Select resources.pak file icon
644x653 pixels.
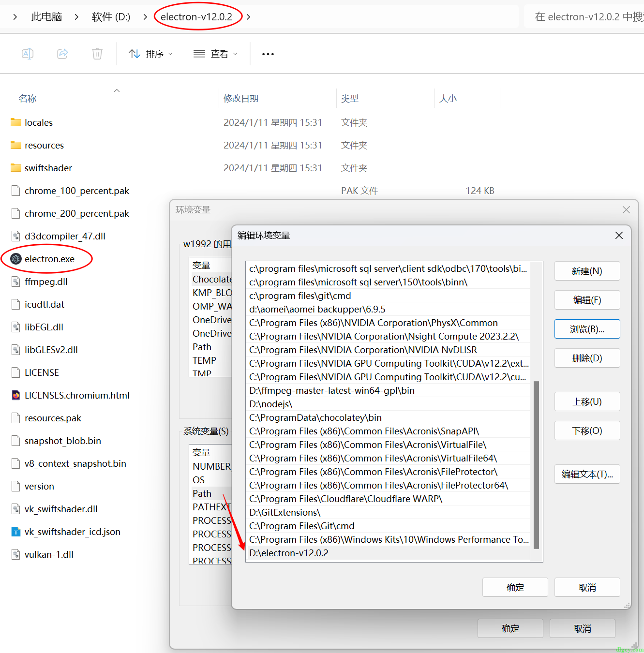[x=16, y=418]
